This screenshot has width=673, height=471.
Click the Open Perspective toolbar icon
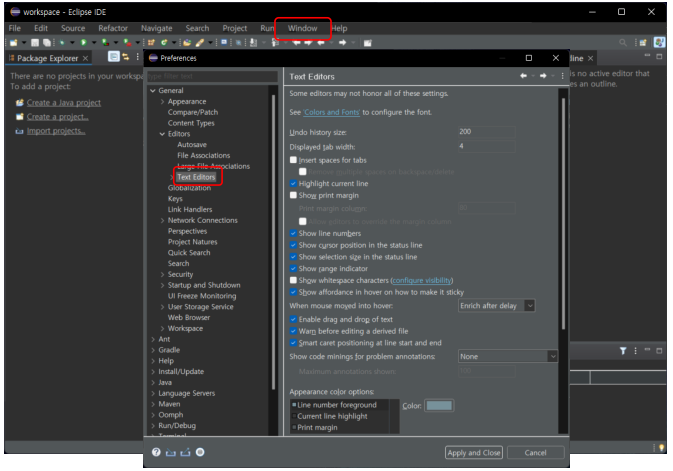tap(643, 43)
